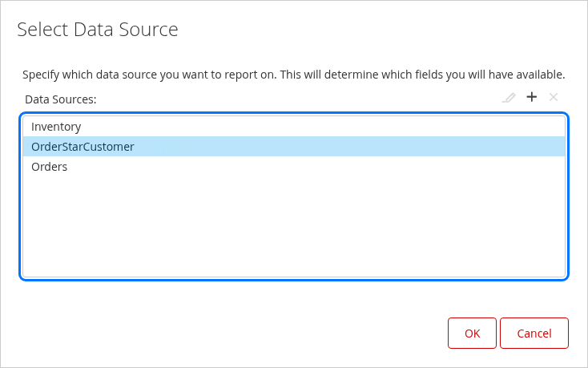Click the Data Sources label

(60, 99)
